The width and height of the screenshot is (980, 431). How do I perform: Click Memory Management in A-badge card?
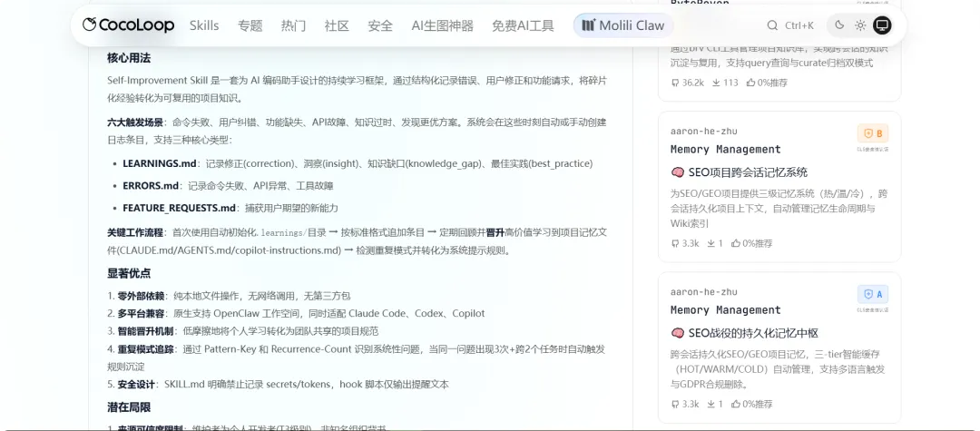coord(726,309)
